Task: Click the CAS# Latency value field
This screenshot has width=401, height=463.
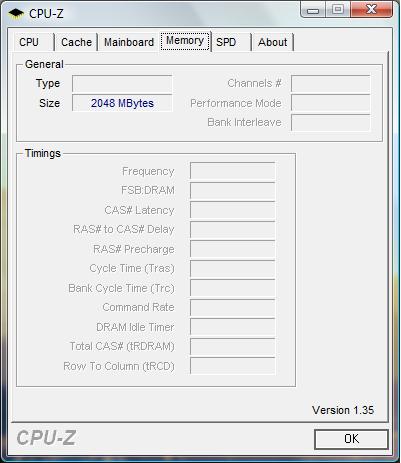Action: point(232,210)
